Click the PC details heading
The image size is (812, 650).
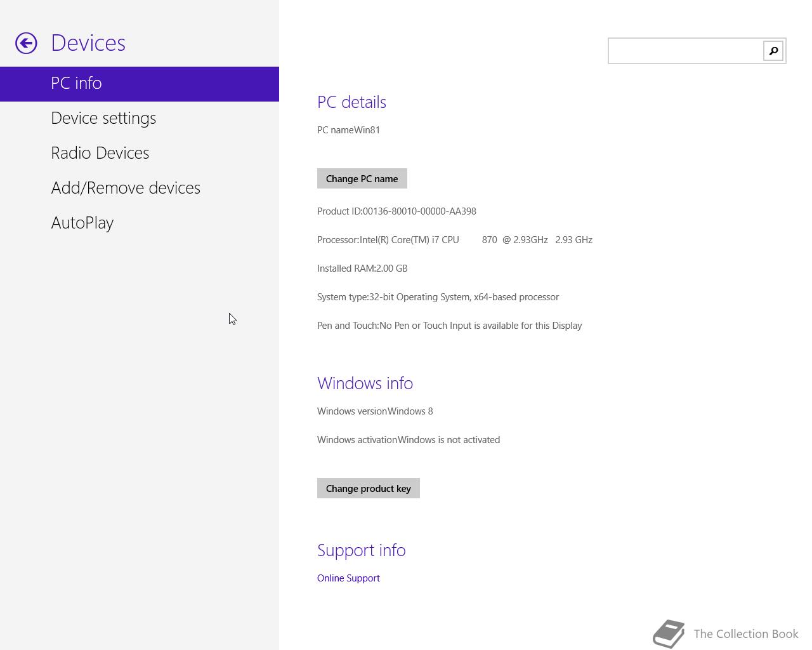tap(351, 102)
